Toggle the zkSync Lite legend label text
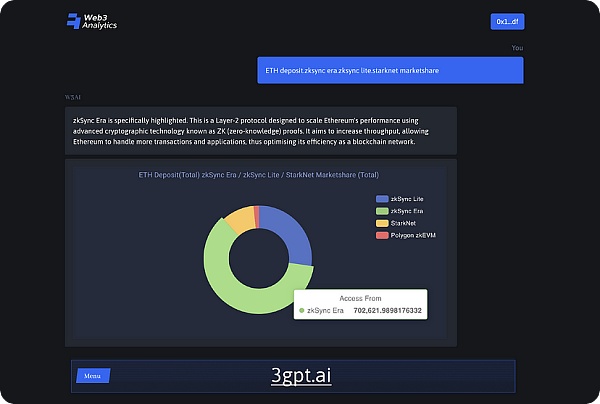This screenshot has width=600, height=404. pos(409,199)
